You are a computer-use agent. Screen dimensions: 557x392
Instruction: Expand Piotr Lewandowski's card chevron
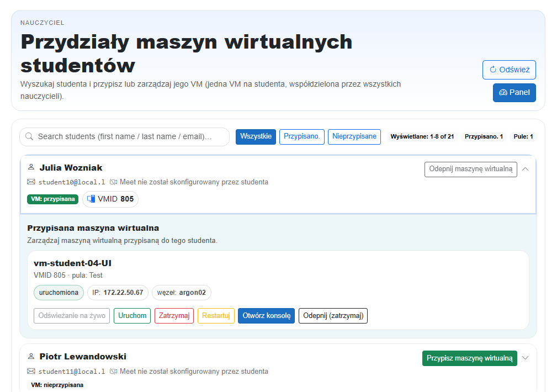click(x=525, y=358)
